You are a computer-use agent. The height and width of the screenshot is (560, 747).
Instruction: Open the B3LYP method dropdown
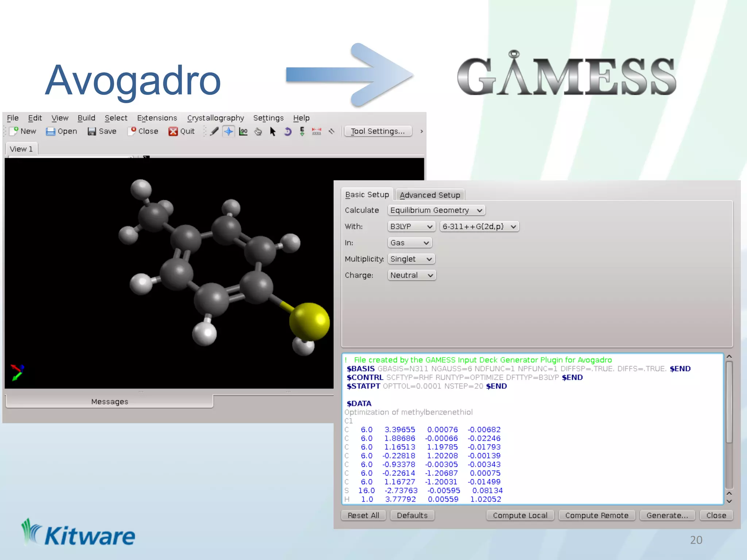(411, 227)
